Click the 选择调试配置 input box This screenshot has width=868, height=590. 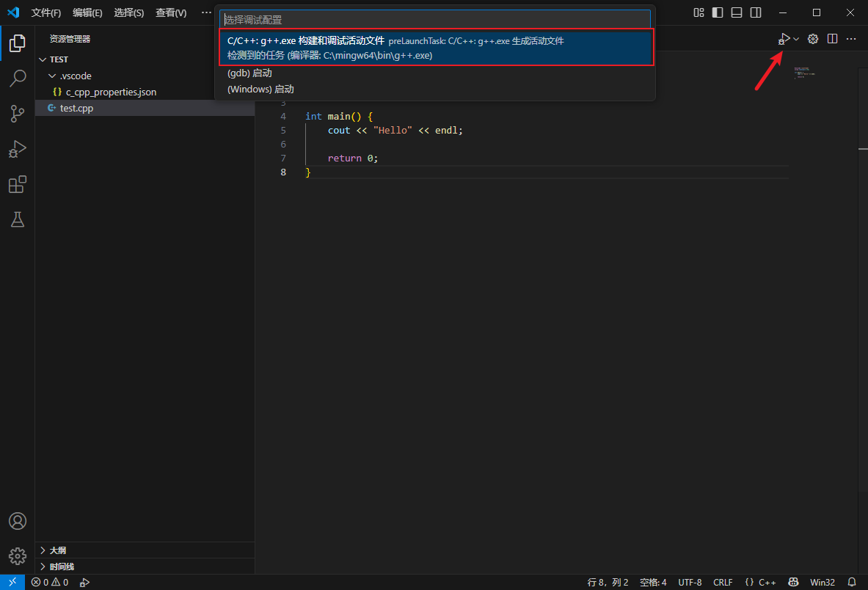tap(435, 19)
